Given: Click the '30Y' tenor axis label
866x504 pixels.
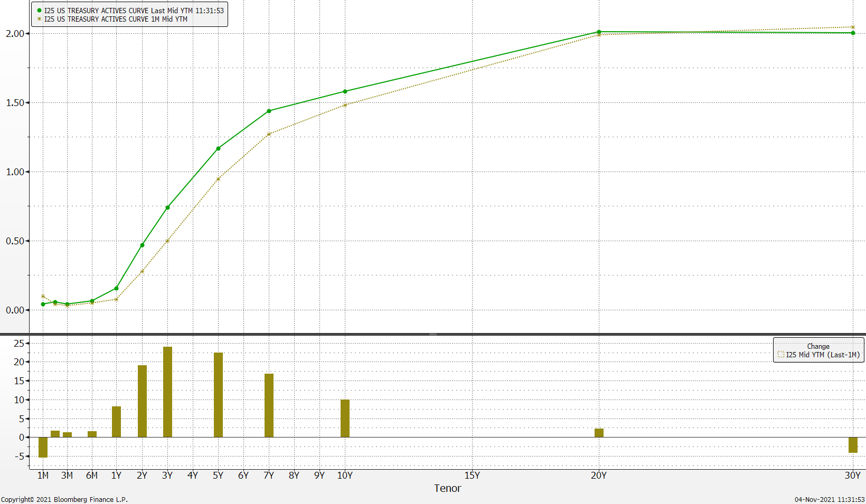Looking at the screenshot, I should (853, 476).
